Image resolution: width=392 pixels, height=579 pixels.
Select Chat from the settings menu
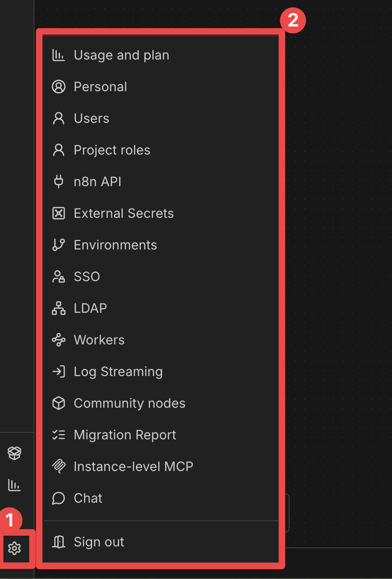pos(88,498)
